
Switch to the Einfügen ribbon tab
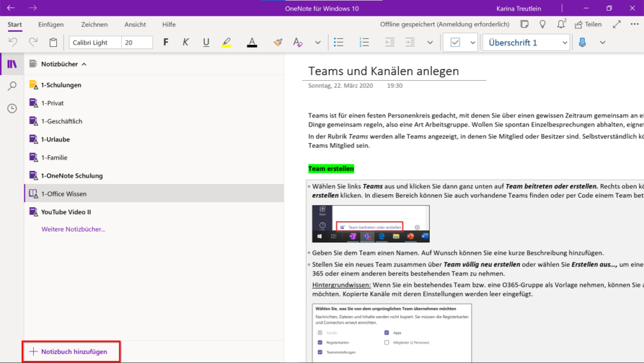tap(51, 24)
